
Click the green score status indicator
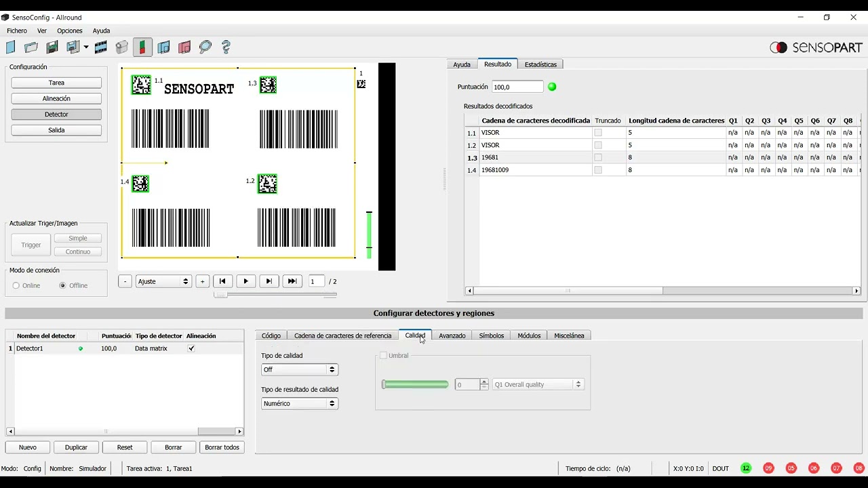(552, 87)
